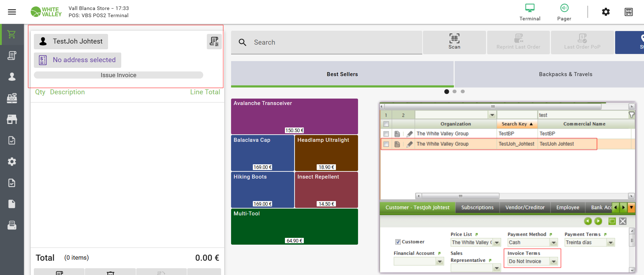This screenshot has width=644, height=275.
Task: Add Avalanche Transceiver product to ticket
Action: pyautogui.click(x=295, y=116)
